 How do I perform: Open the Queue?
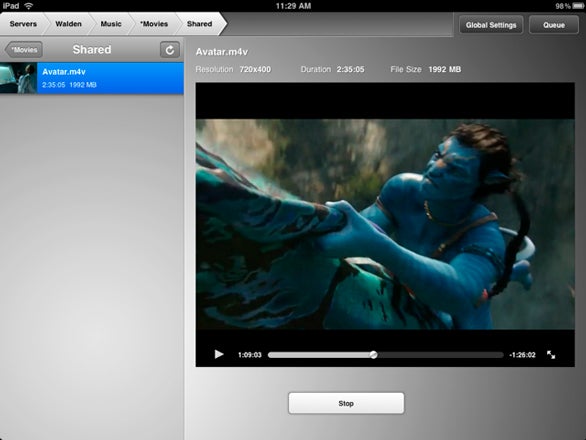[x=554, y=25]
